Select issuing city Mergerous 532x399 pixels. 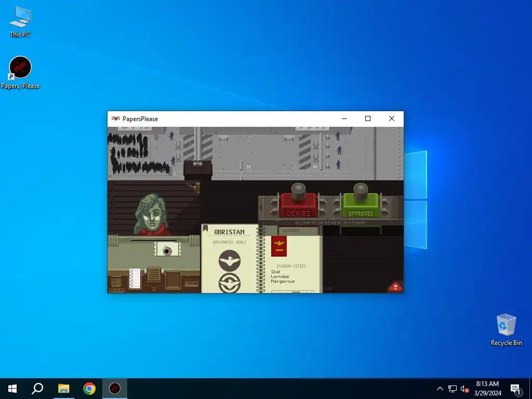coord(283,281)
